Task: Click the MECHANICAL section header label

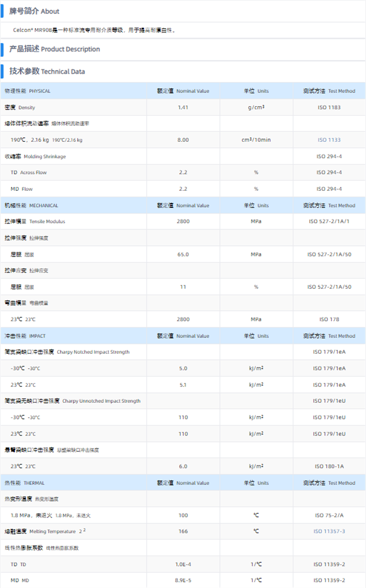Action: 31,205
